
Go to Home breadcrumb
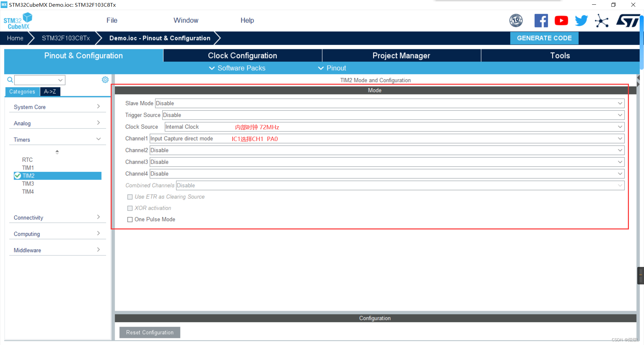tap(15, 38)
